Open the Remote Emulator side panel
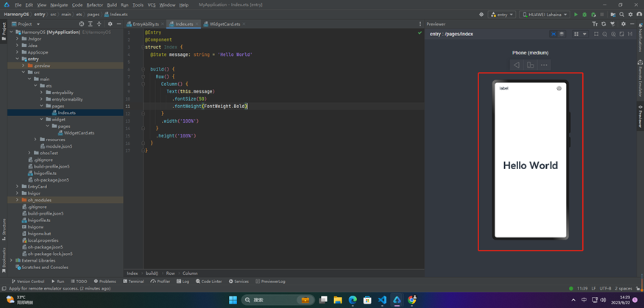The width and height of the screenshot is (644, 308). click(640, 79)
